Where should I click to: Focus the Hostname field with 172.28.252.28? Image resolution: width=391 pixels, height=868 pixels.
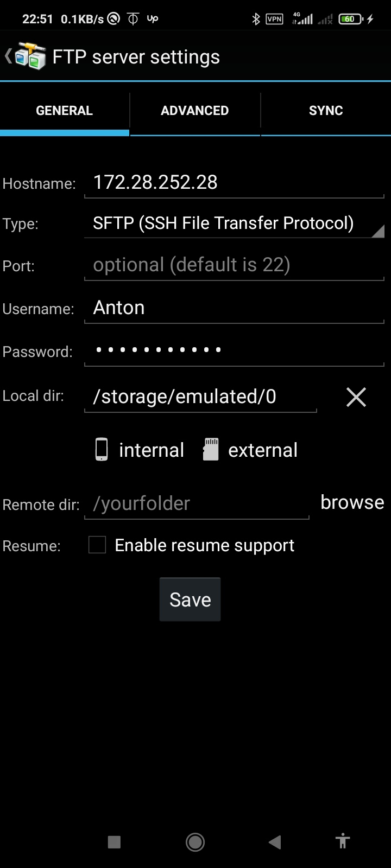234,183
